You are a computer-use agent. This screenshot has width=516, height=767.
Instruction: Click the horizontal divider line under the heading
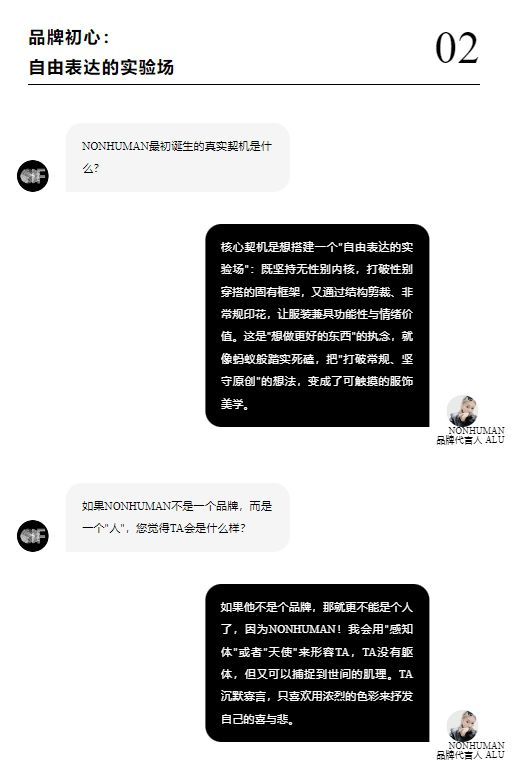254,84
